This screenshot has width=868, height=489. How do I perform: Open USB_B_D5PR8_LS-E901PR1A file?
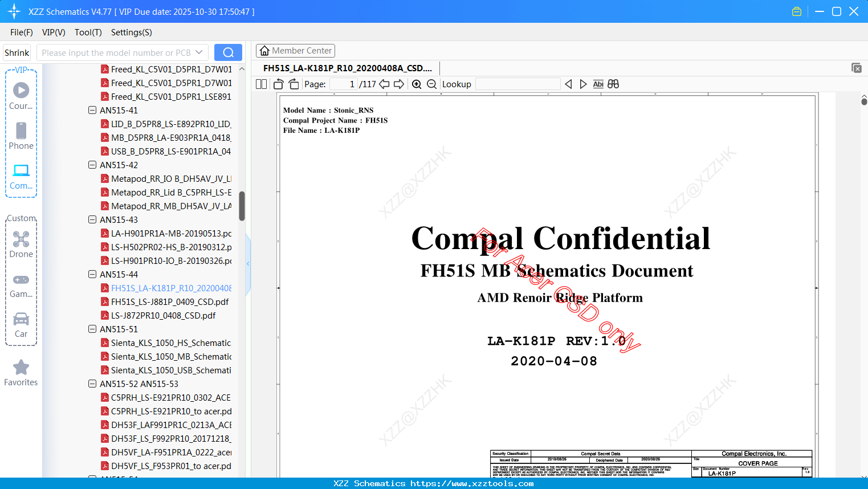tap(166, 151)
